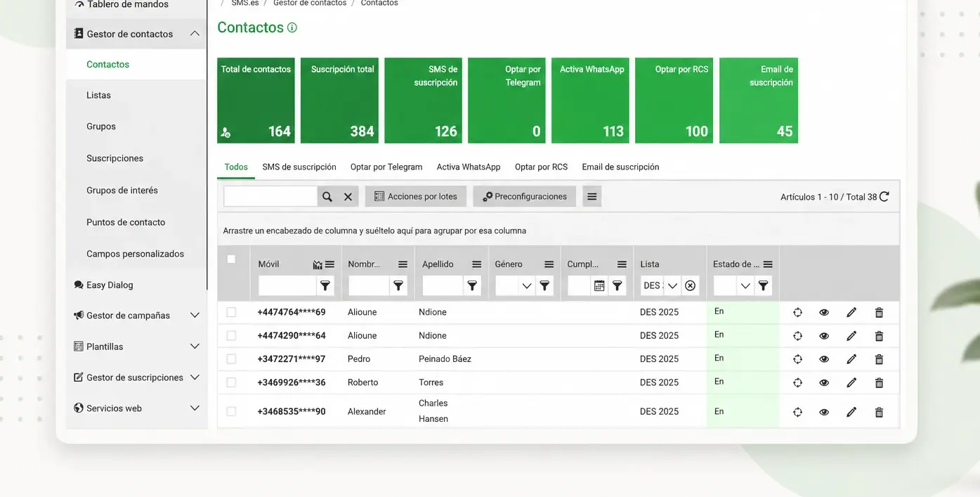Switch to Optar por RCS tab
Viewport: 980px width, 497px height.
(541, 167)
